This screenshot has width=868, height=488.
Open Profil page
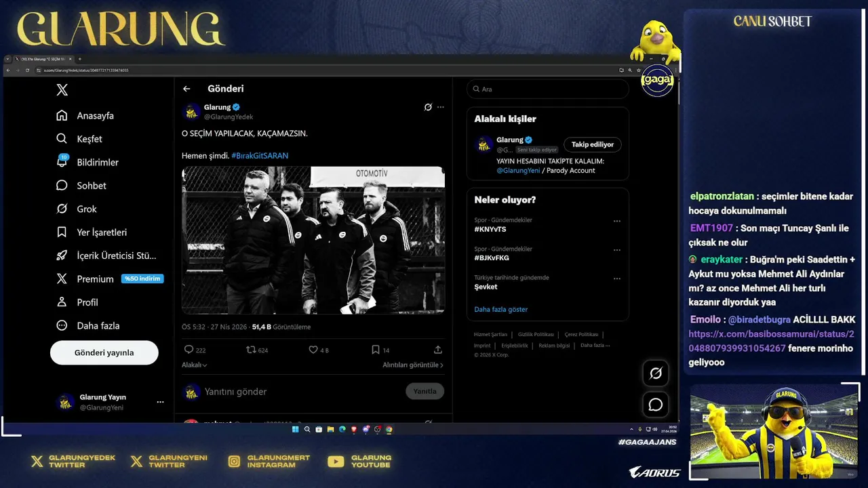tap(77, 302)
